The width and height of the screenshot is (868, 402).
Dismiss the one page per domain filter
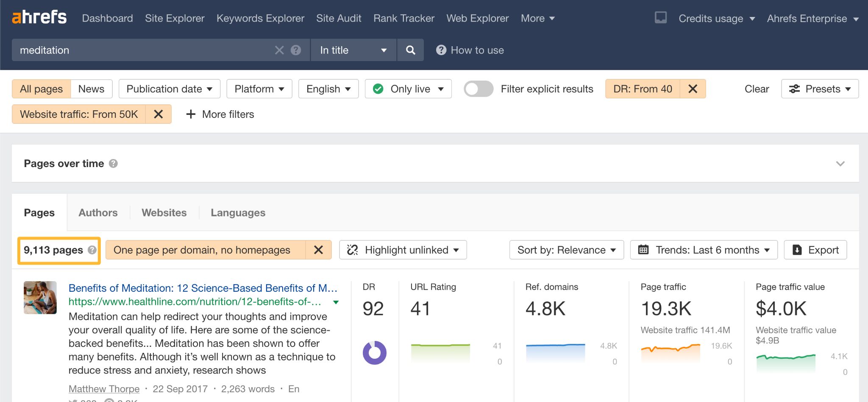click(319, 250)
